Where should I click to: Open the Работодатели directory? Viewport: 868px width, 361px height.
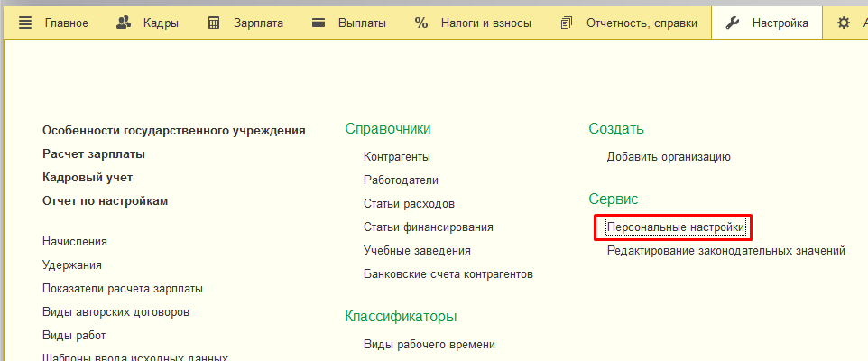click(401, 180)
